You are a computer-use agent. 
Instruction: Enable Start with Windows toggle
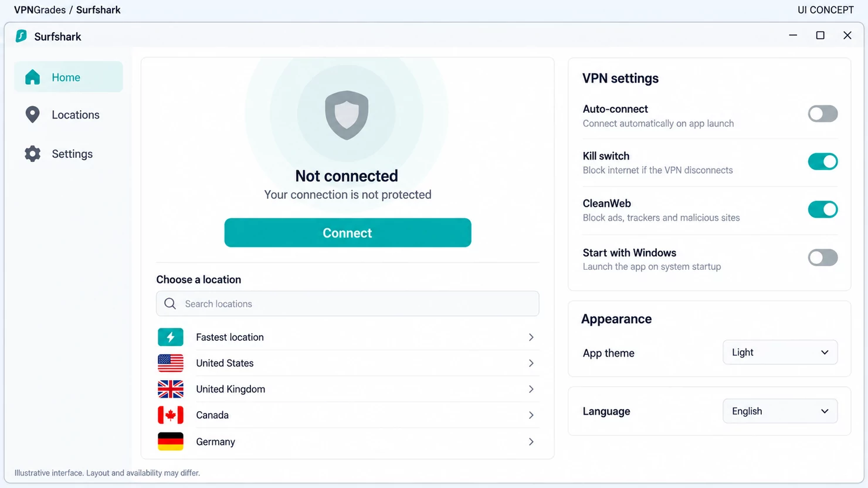pos(823,257)
